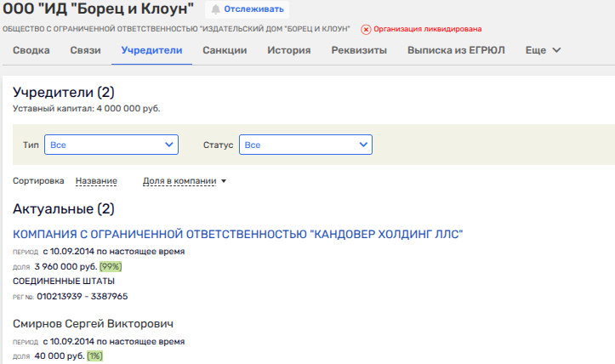Expand the Еще menu chevron
This screenshot has width=615, height=364.
pyautogui.click(x=557, y=50)
